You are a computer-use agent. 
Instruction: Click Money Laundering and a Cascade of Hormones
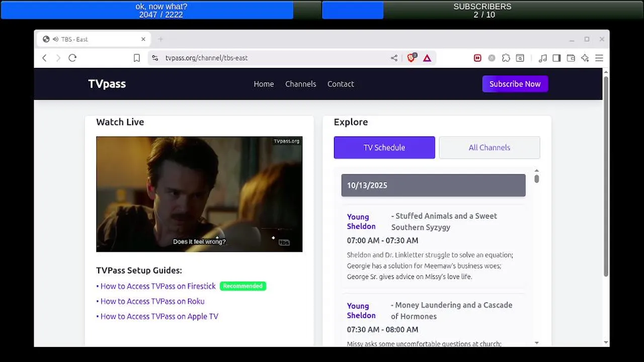[452, 311]
